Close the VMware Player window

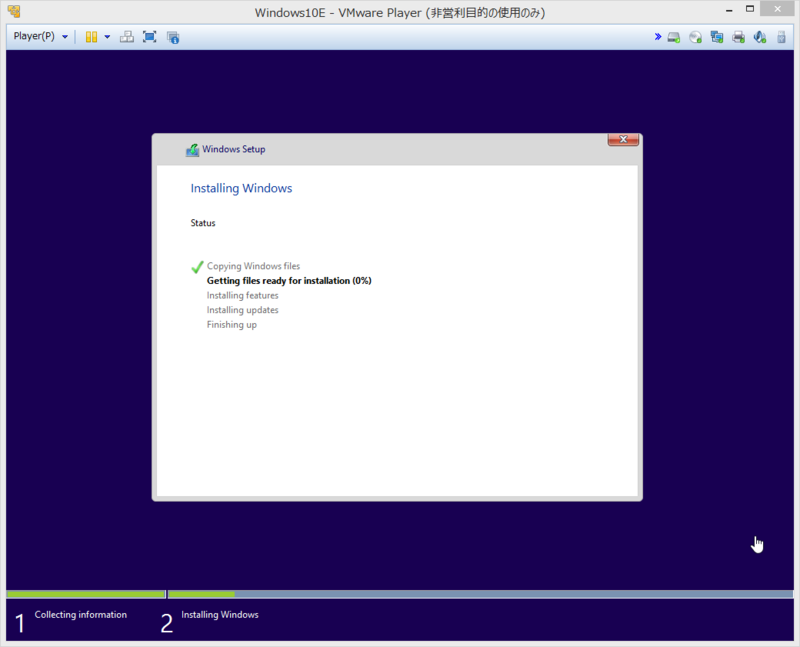[777, 9]
